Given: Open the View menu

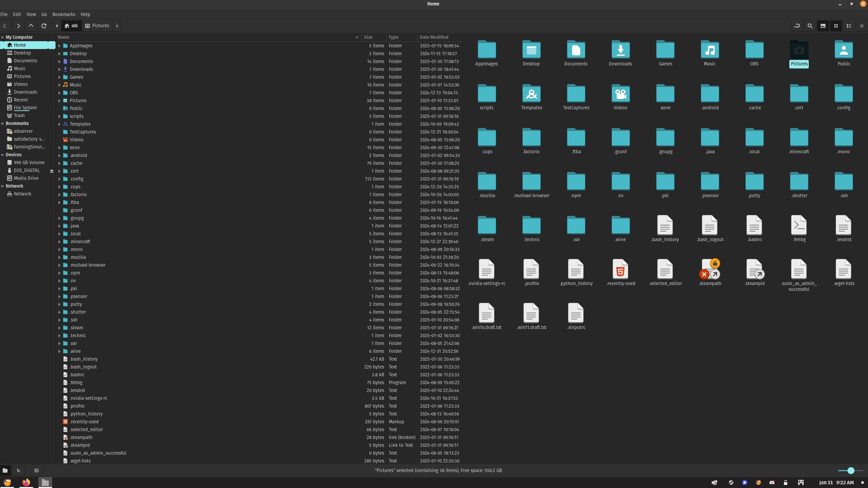Looking at the screenshot, I should [31, 14].
